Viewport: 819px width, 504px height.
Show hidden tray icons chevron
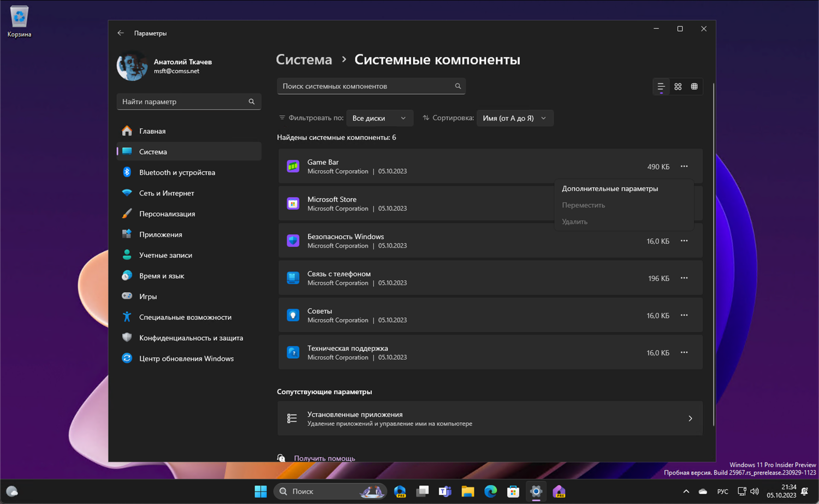coord(686,491)
